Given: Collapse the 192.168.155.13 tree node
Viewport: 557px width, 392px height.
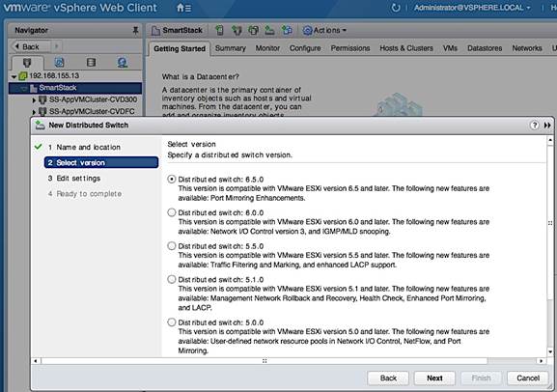Looking at the screenshot, I should tap(14, 76).
